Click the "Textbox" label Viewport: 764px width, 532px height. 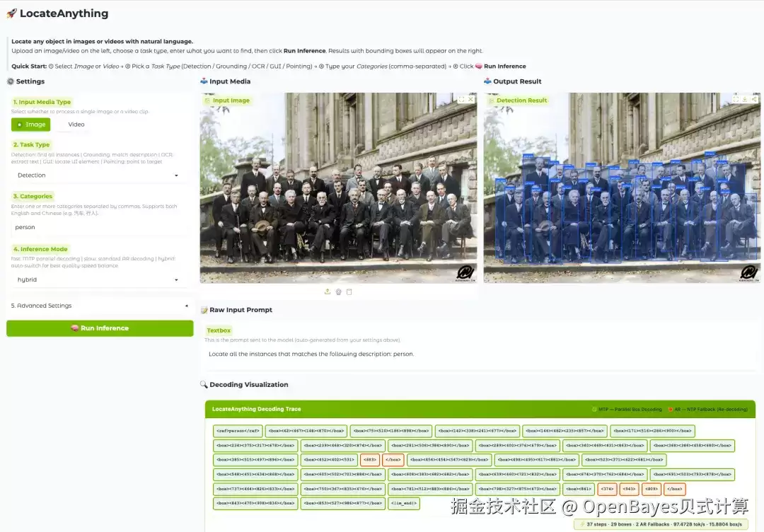219,330
